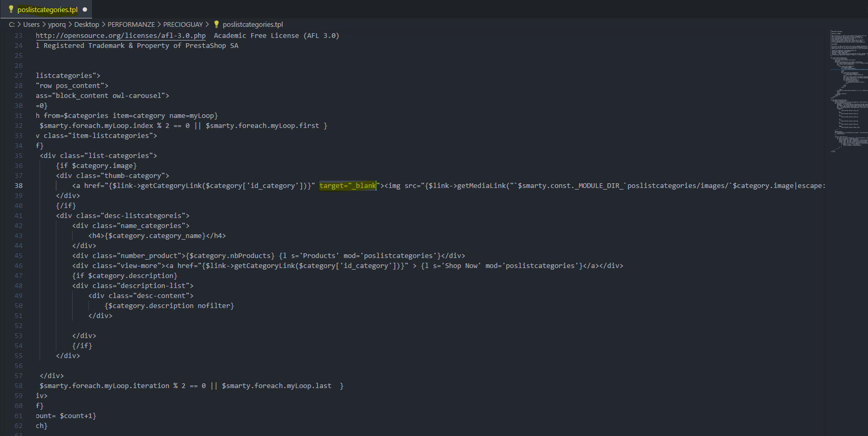Open the Desktop breadcrumb folder
868x436 pixels.
point(86,24)
